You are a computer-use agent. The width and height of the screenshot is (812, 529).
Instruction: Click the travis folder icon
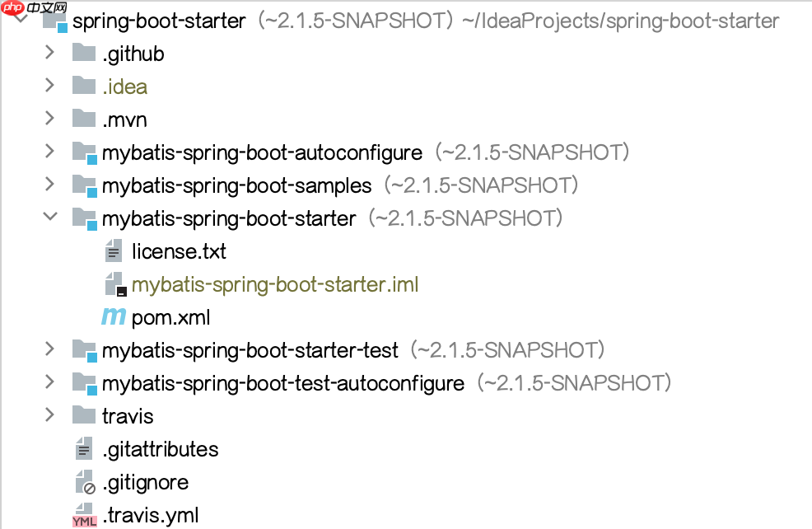point(84,416)
